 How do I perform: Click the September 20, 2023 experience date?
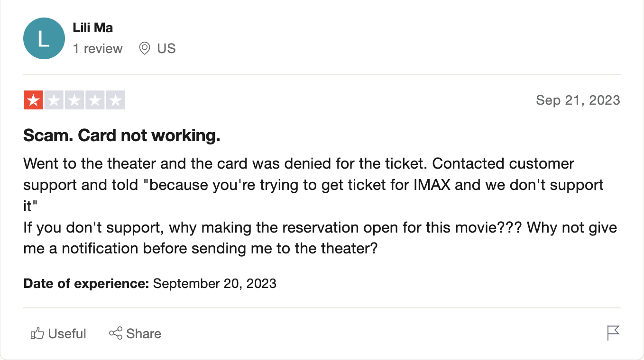(215, 284)
